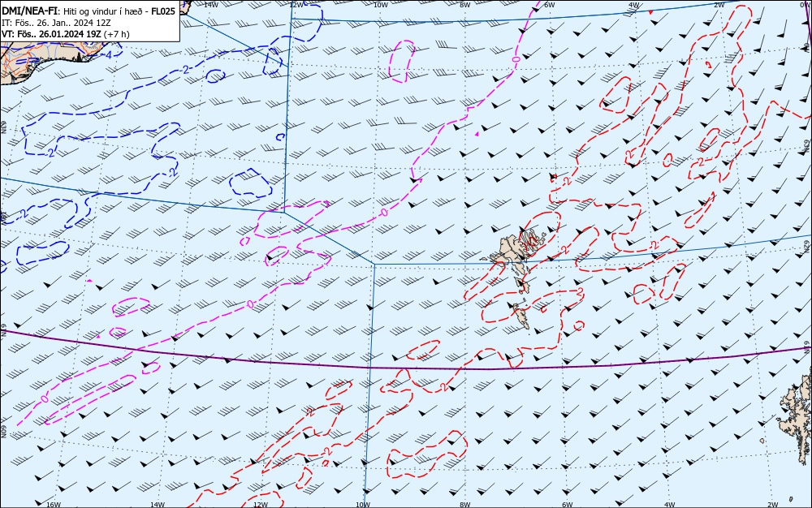Viewport: 812px width, 508px height.
Task: Click the "12W" longitude label on bottom edge
Action: pos(261,505)
